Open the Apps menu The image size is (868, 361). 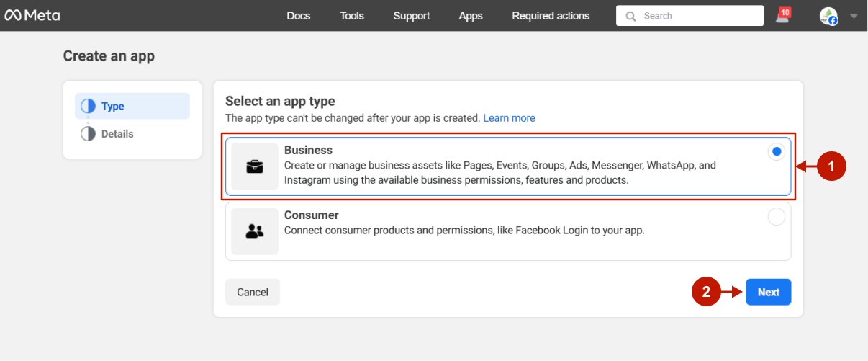click(471, 16)
